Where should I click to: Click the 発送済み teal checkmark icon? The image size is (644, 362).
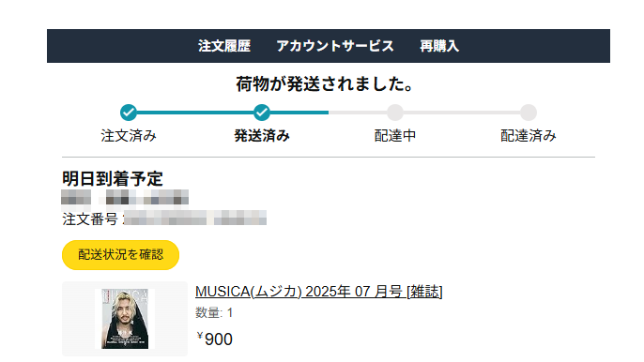pos(262,112)
